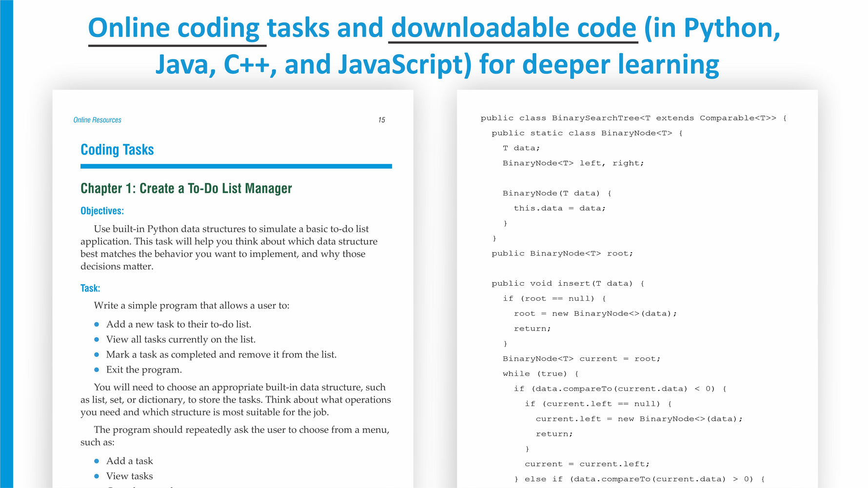Click the blue rule under Coding Tasks
This screenshot has width=868, height=488.
click(x=236, y=166)
